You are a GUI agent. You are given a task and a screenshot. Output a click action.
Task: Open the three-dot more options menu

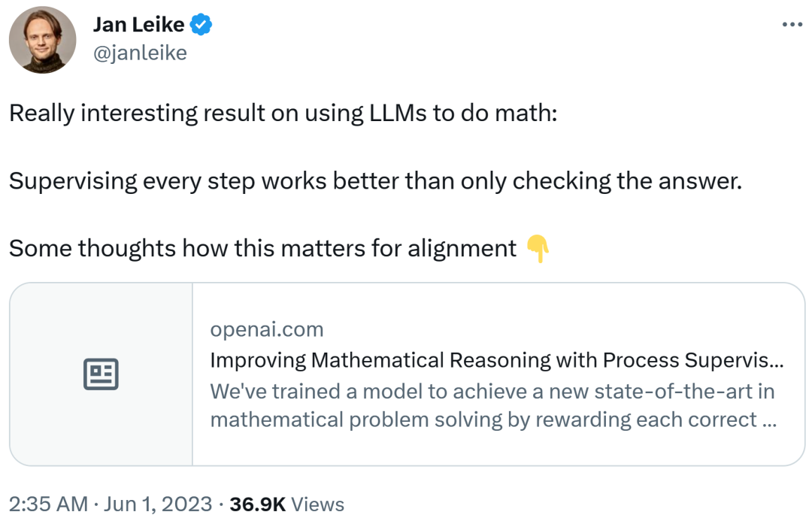pos(792,25)
